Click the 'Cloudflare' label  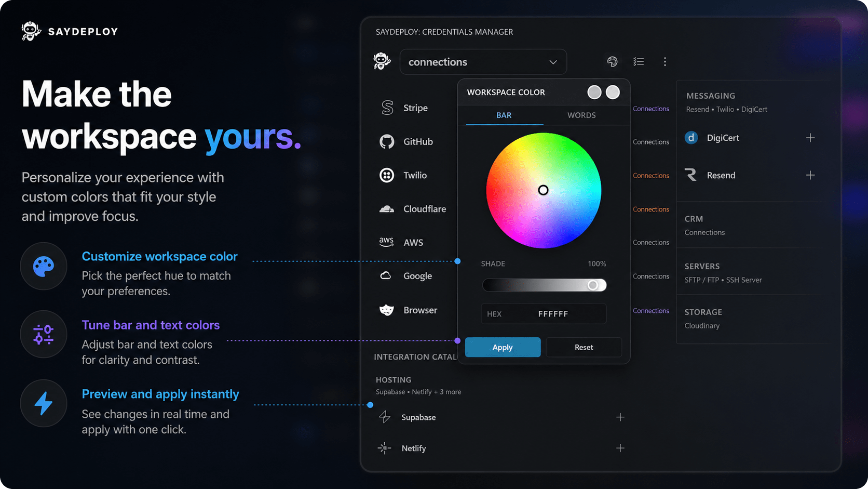(425, 209)
